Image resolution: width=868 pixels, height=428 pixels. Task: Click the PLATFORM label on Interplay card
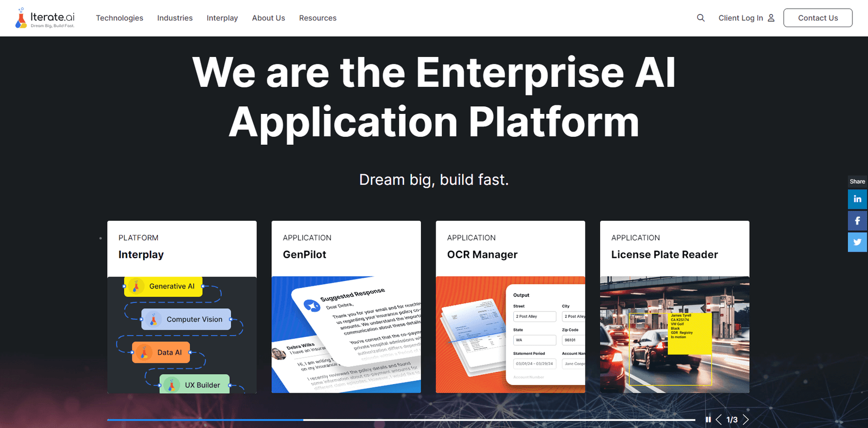tap(138, 238)
